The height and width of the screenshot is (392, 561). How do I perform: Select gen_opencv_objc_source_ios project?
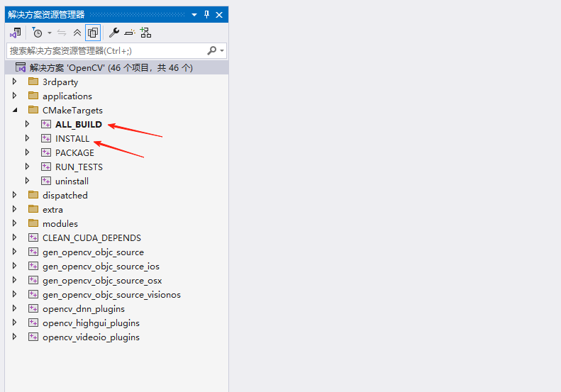[x=101, y=267]
